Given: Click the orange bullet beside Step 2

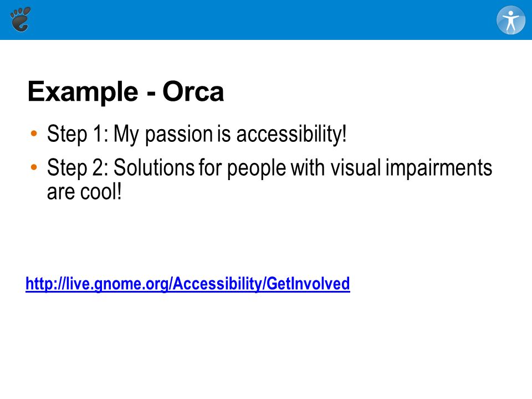Looking at the screenshot, I should click(x=34, y=167).
